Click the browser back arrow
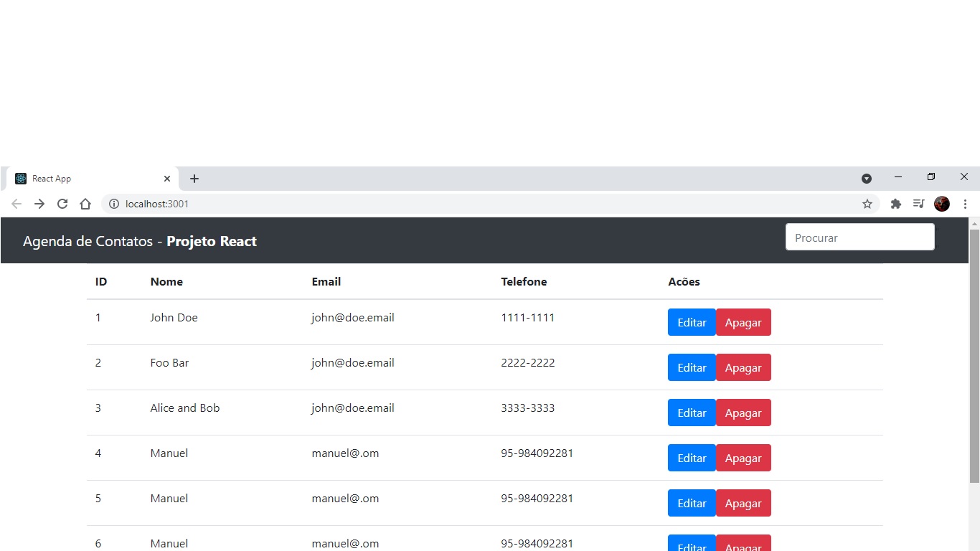Viewport: 980px width, 551px height. click(x=17, y=204)
